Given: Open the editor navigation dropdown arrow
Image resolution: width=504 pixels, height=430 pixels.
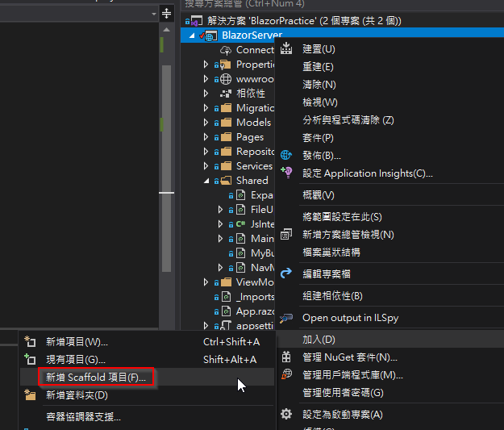Looking at the screenshot, I should pyautogui.click(x=154, y=14).
